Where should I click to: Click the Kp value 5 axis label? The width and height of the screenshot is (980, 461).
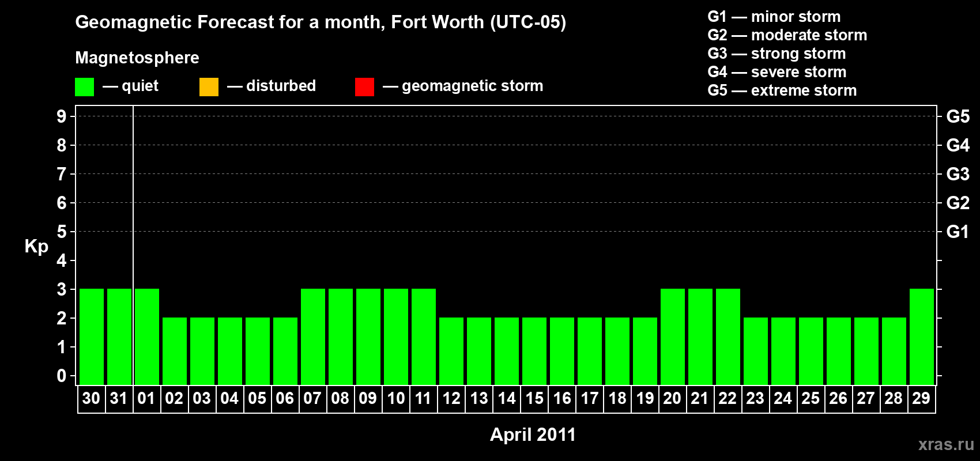(61, 232)
